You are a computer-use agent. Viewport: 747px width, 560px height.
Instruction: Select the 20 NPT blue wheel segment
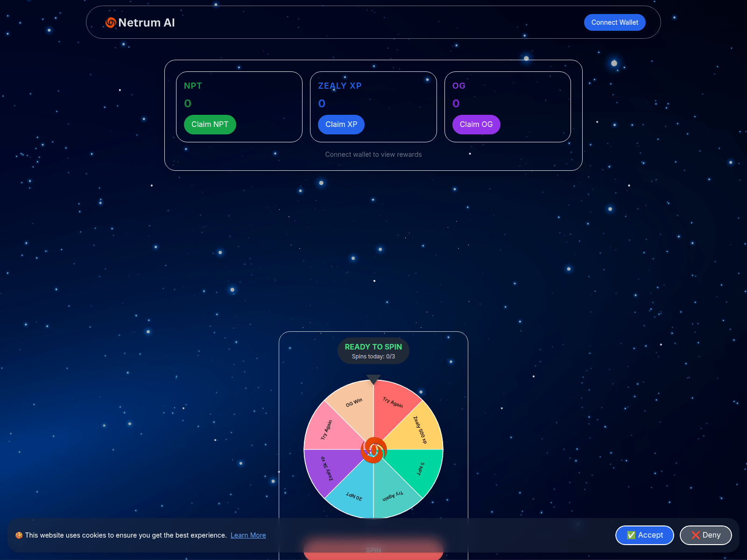click(353, 497)
